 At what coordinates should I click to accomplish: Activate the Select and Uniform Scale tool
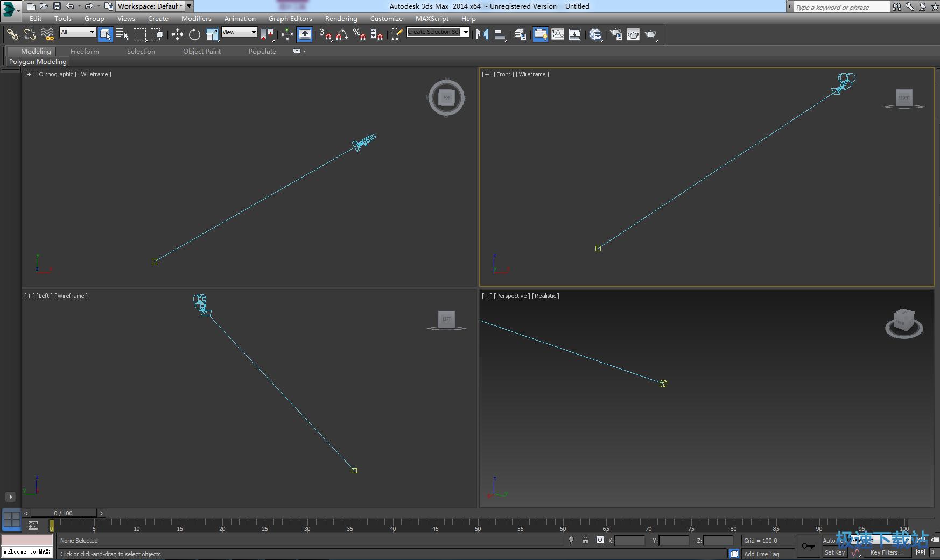click(x=212, y=34)
